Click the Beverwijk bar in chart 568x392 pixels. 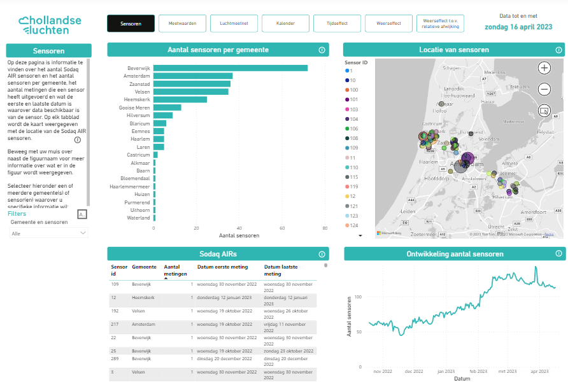(231, 68)
